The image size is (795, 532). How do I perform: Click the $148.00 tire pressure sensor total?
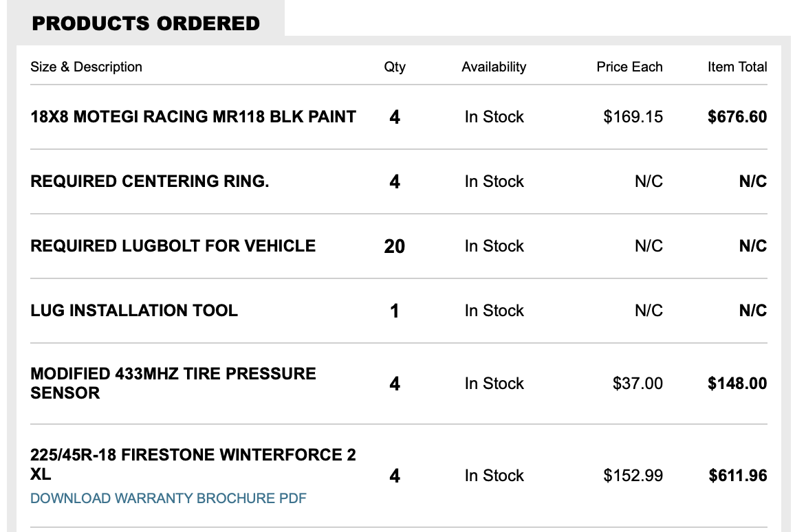pos(737,384)
